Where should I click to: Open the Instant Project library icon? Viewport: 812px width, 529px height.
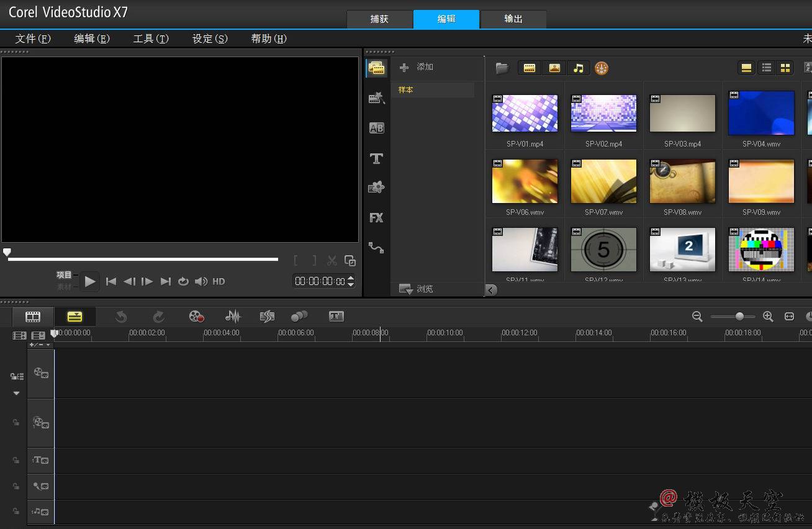pyautogui.click(x=377, y=98)
